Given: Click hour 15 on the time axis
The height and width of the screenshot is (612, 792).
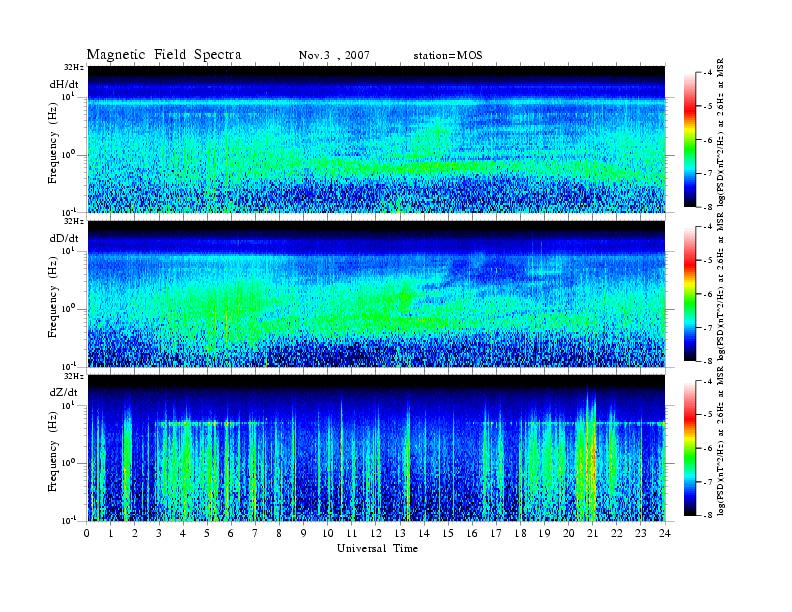Looking at the screenshot, I should pos(448,533).
